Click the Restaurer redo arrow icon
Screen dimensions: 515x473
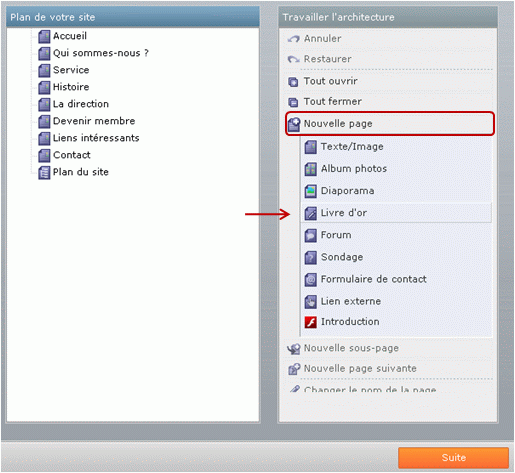click(x=294, y=59)
